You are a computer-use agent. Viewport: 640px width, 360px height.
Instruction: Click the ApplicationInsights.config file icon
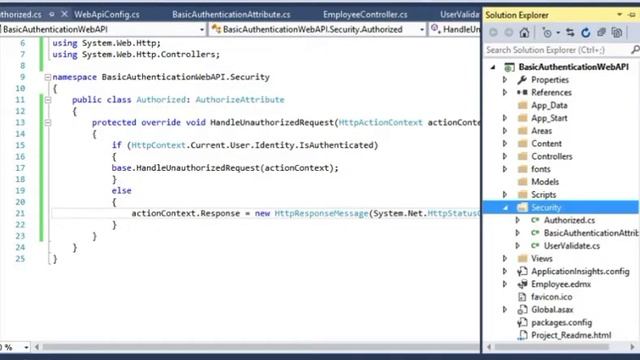coord(522,271)
